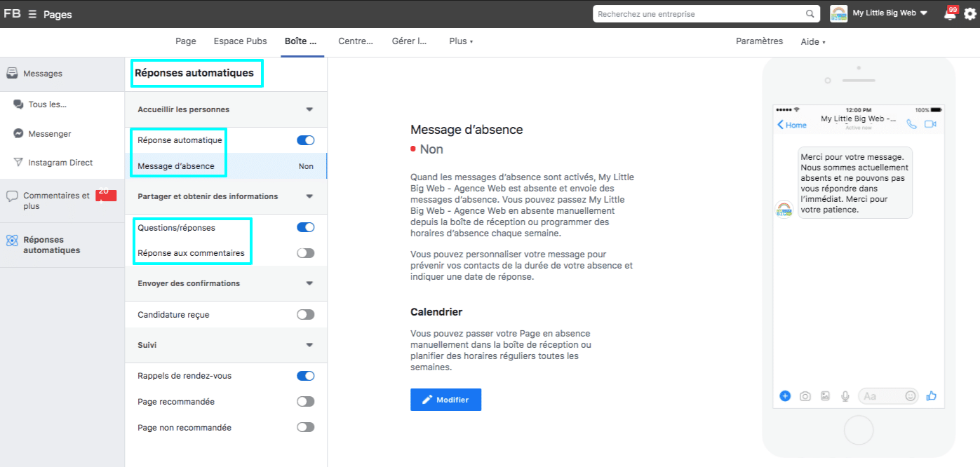Image resolution: width=980 pixels, height=467 pixels.
Task: Click the hamburger menu icon beside Pages
Action: point(32,14)
